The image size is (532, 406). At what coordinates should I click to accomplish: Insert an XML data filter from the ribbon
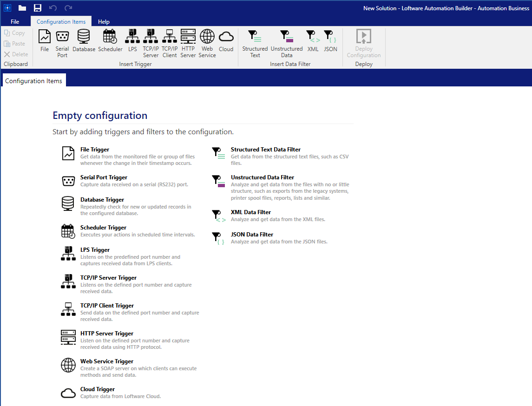point(313,41)
